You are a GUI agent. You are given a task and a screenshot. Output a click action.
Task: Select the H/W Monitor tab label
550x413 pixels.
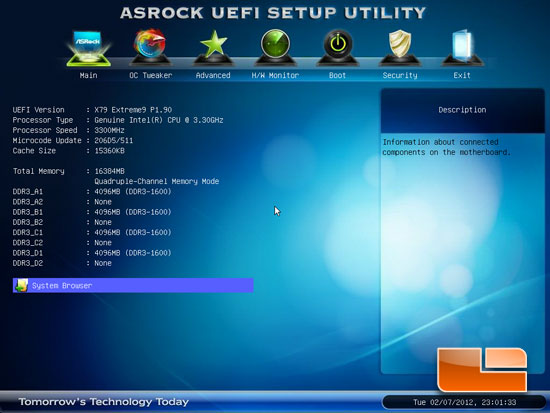[275, 75]
